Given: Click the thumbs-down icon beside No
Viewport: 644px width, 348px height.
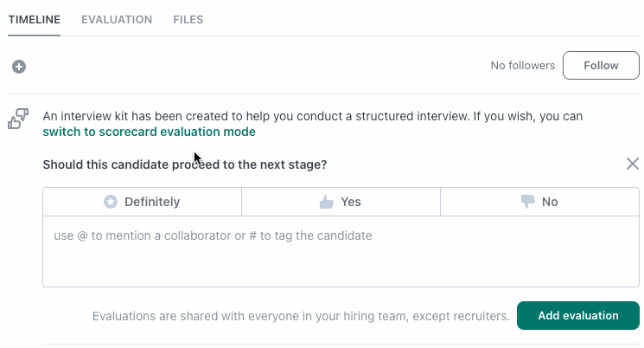Looking at the screenshot, I should point(528,202).
